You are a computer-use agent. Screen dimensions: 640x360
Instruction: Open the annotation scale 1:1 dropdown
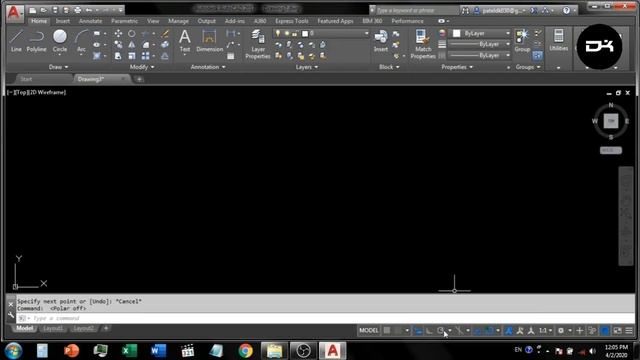(545, 331)
